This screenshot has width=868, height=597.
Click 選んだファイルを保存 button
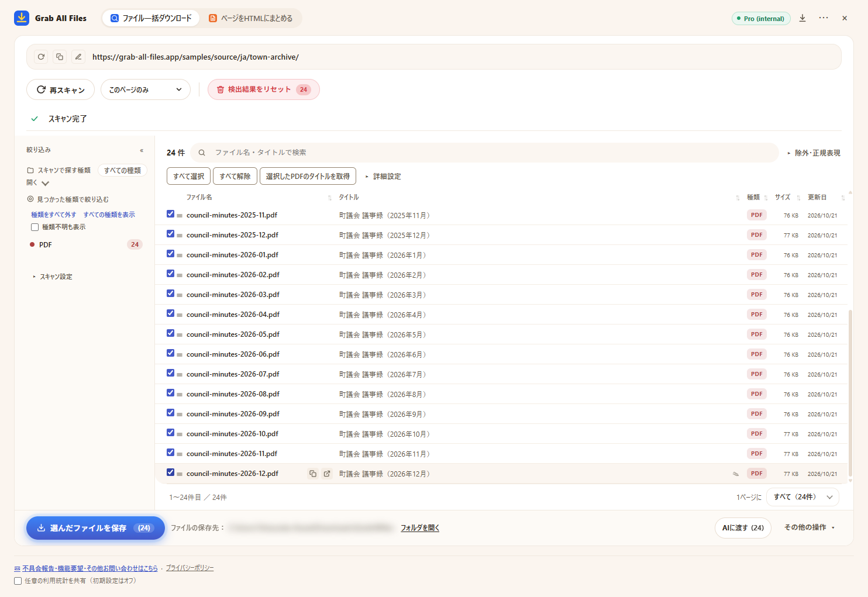95,528
